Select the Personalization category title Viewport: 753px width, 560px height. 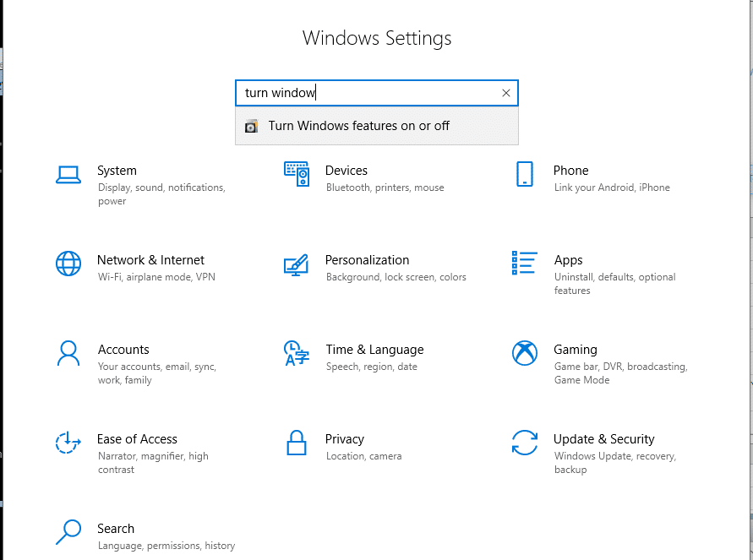(x=367, y=260)
